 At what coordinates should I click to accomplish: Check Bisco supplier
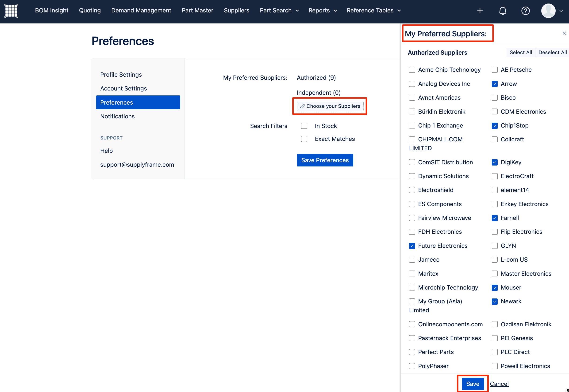click(495, 98)
